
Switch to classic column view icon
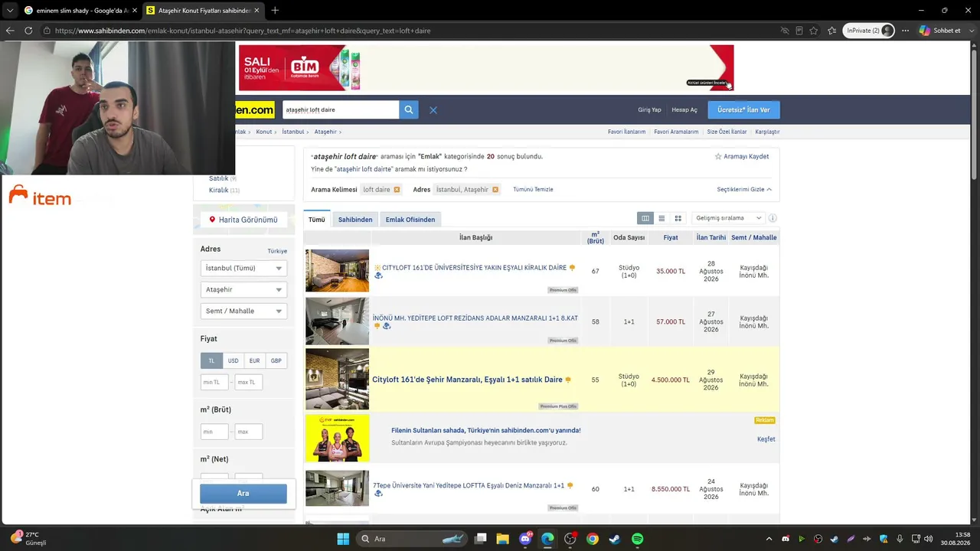(x=645, y=218)
